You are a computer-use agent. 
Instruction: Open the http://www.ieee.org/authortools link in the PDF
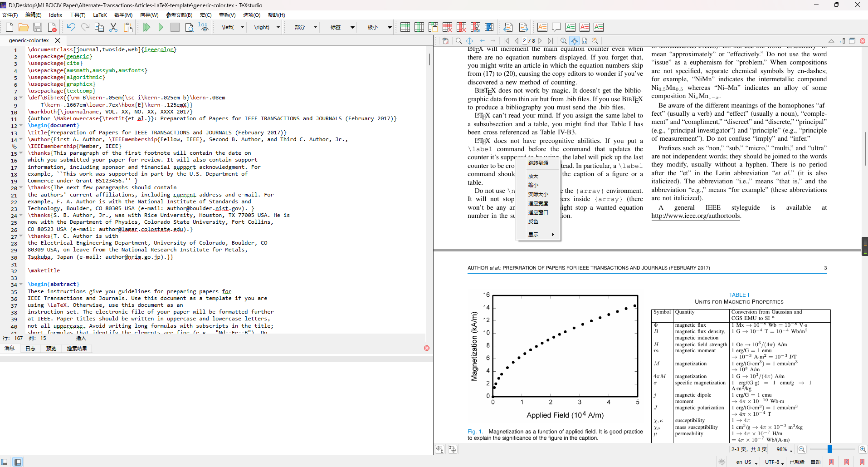pos(696,216)
